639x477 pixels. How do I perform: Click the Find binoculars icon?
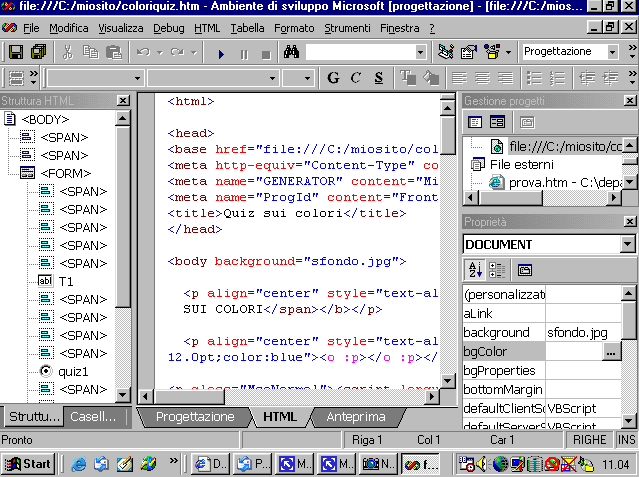pos(292,52)
